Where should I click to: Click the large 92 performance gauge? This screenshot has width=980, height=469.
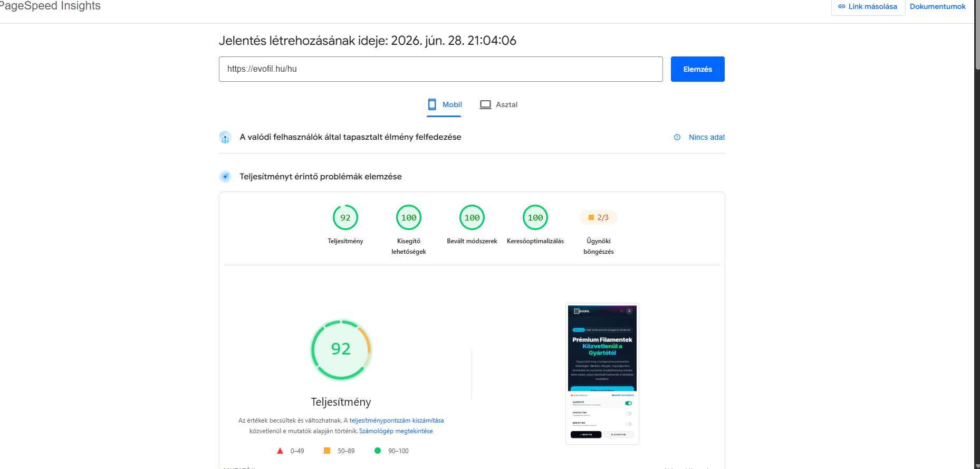[x=341, y=349]
